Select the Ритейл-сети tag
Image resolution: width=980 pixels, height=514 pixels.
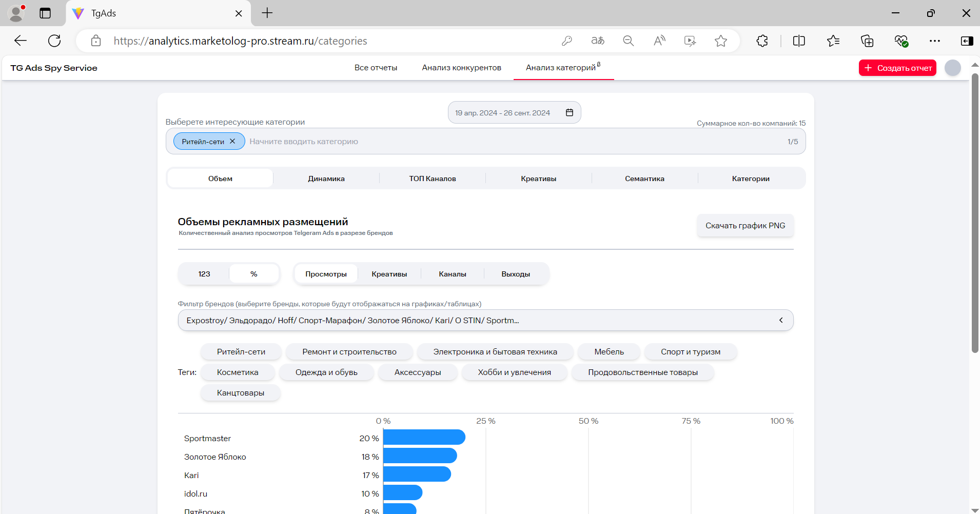pos(241,352)
